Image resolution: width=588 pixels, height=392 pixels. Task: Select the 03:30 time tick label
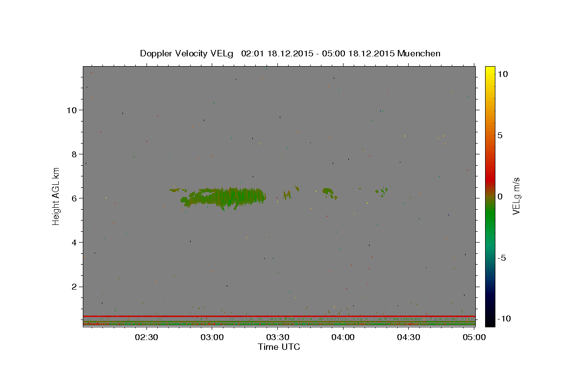click(x=277, y=337)
